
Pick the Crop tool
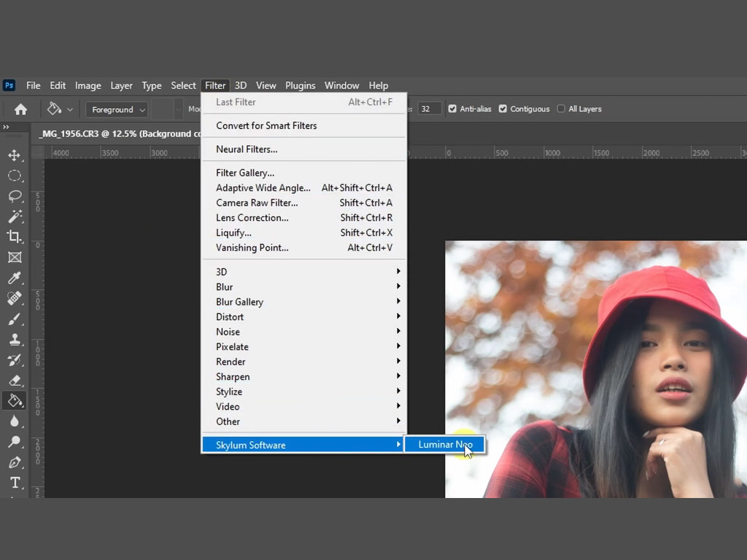tap(15, 236)
